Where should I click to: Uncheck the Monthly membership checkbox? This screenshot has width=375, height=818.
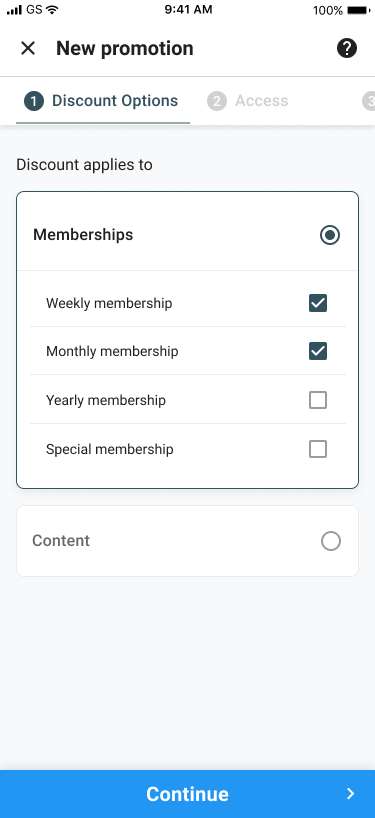(x=318, y=351)
